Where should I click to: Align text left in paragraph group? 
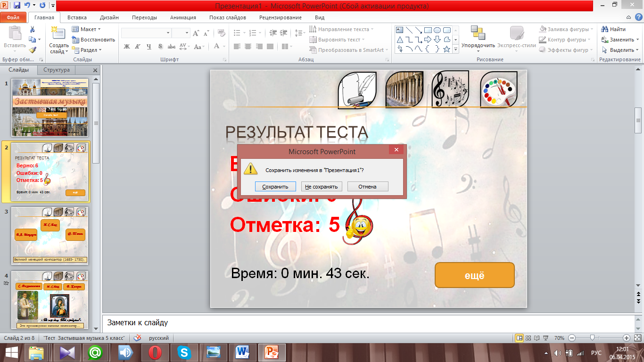(237, 46)
